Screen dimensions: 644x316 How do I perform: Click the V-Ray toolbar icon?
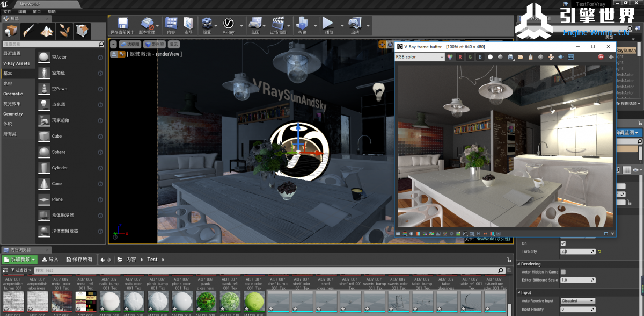coord(228,23)
